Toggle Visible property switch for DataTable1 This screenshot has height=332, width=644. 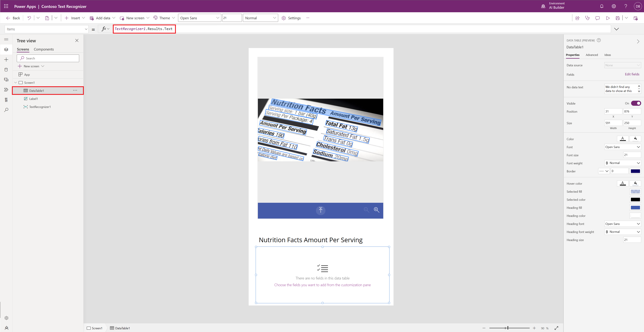point(636,103)
